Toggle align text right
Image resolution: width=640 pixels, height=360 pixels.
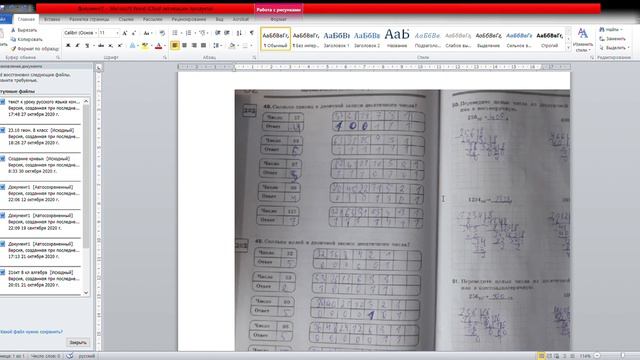194,45
